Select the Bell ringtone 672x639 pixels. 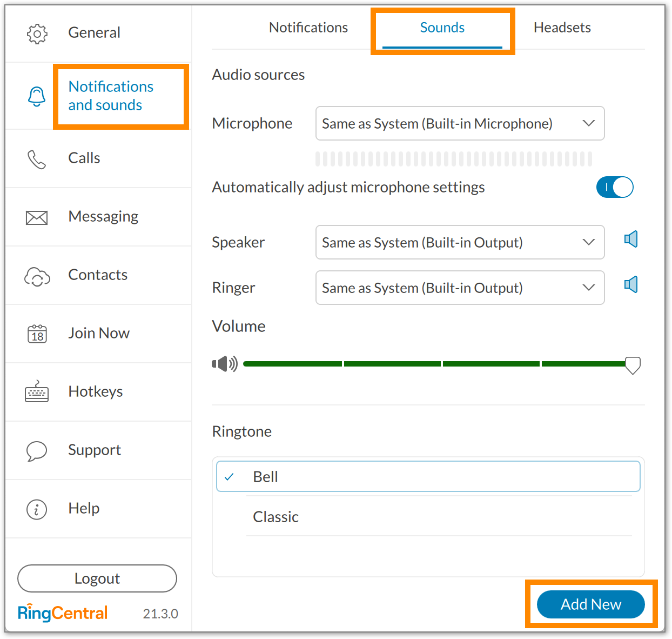point(265,477)
